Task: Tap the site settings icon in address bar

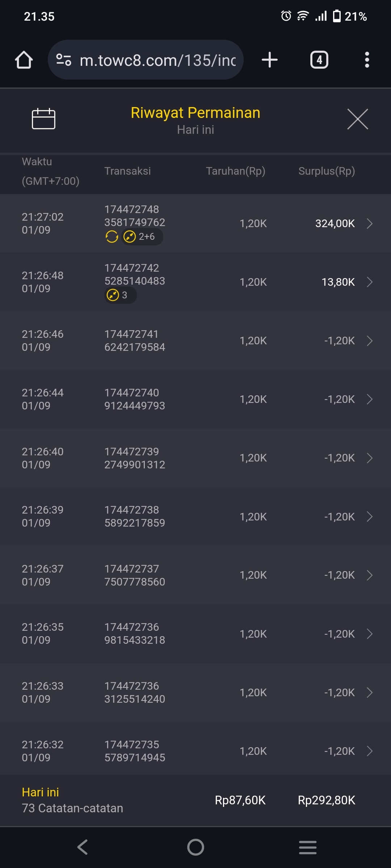Action: coord(64,60)
